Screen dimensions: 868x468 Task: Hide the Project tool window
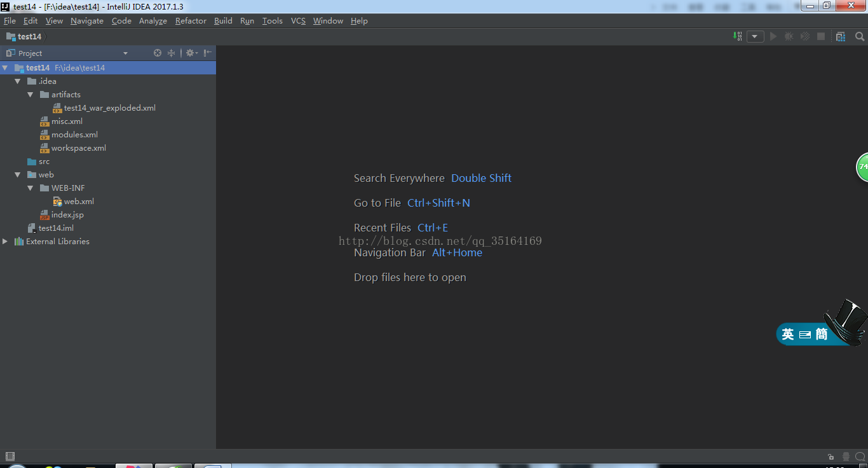208,53
